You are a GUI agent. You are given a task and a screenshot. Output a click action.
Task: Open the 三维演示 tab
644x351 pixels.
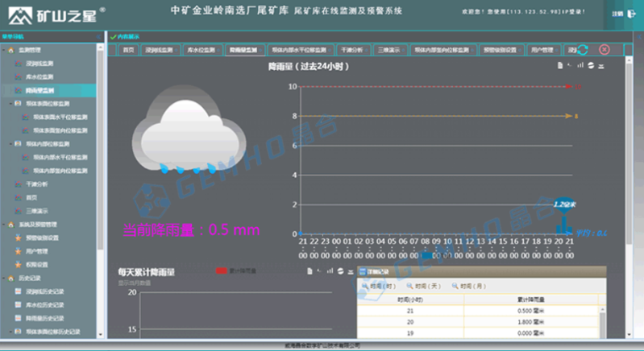click(388, 50)
